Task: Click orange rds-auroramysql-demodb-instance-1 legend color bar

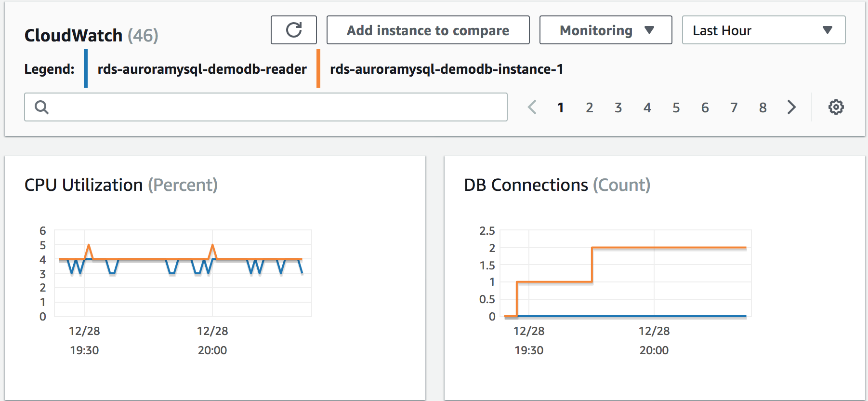Action: point(318,68)
